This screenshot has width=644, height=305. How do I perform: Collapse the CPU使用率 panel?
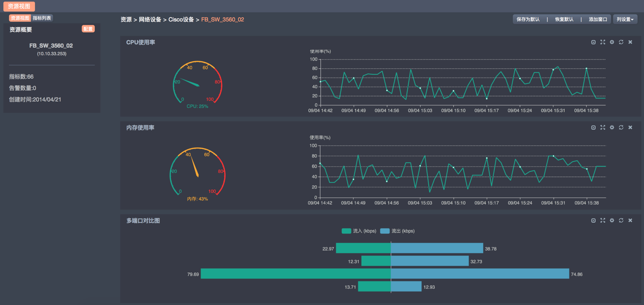coord(593,42)
